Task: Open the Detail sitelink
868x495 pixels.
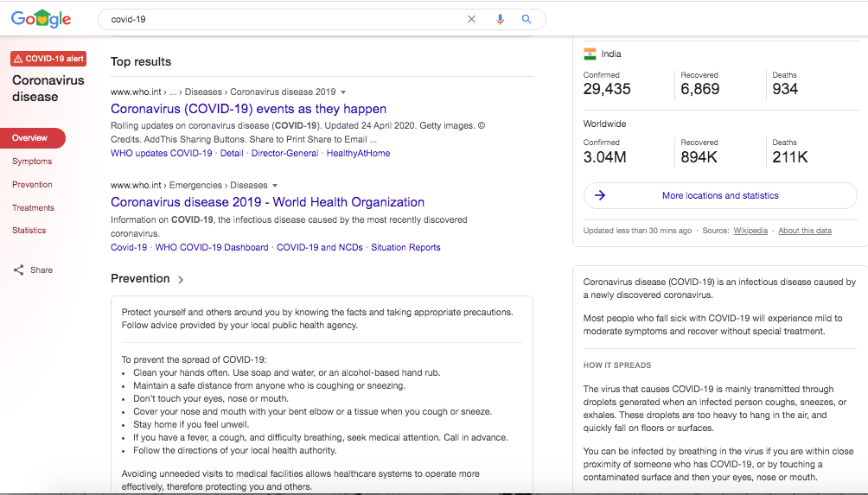Action: [x=232, y=153]
